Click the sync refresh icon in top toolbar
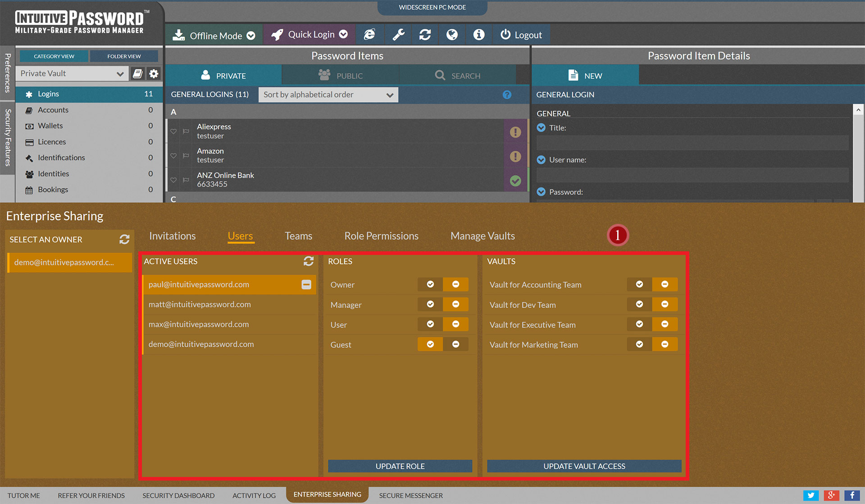 pos(425,35)
